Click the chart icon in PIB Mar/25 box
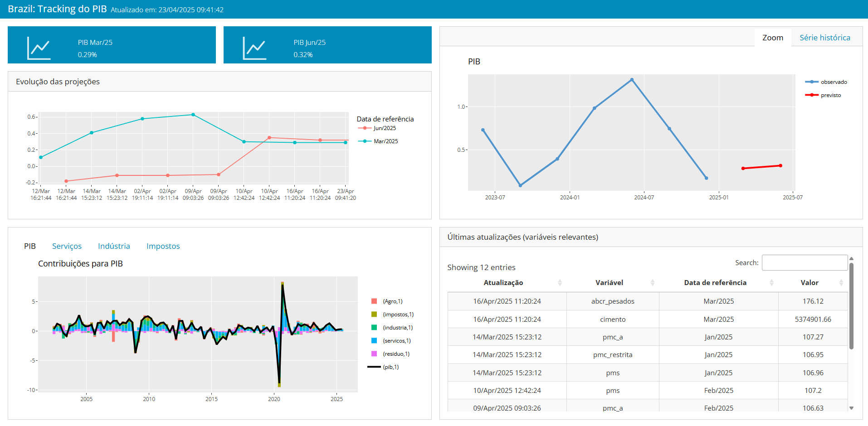 [x=39, y=48]
